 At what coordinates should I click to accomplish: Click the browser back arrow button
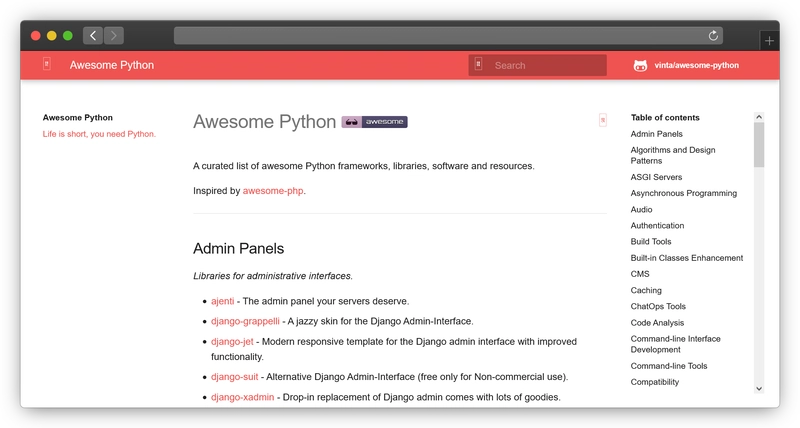(x=93, y=36)
